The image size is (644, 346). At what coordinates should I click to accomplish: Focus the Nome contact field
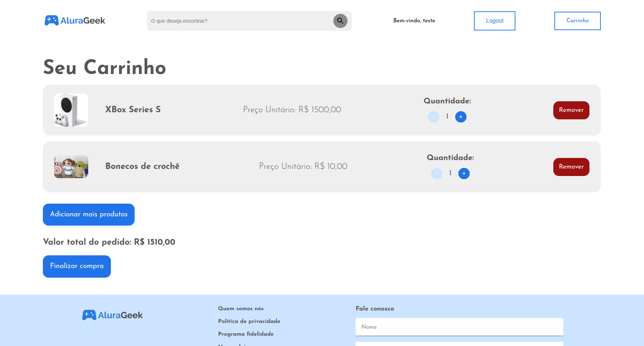point(459,327)
